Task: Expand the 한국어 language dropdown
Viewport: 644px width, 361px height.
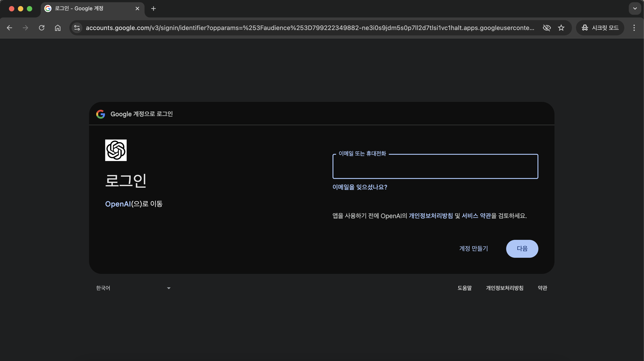Action: tap(133, 288)
